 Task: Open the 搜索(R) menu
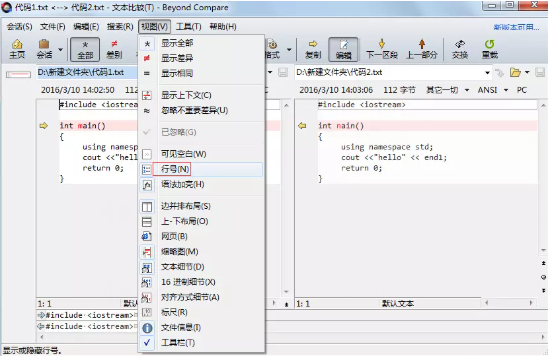(120, 27)
